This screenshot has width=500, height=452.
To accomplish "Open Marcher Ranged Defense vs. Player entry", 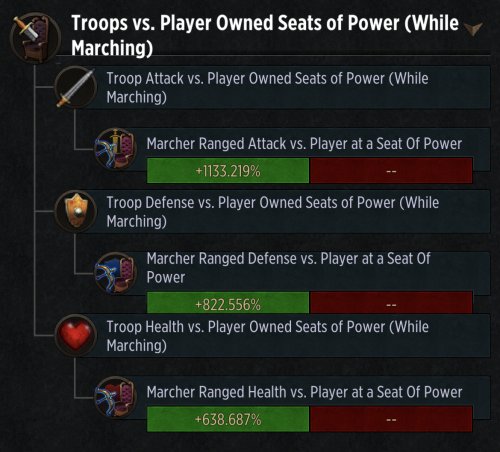I will (x=289, y=268).
